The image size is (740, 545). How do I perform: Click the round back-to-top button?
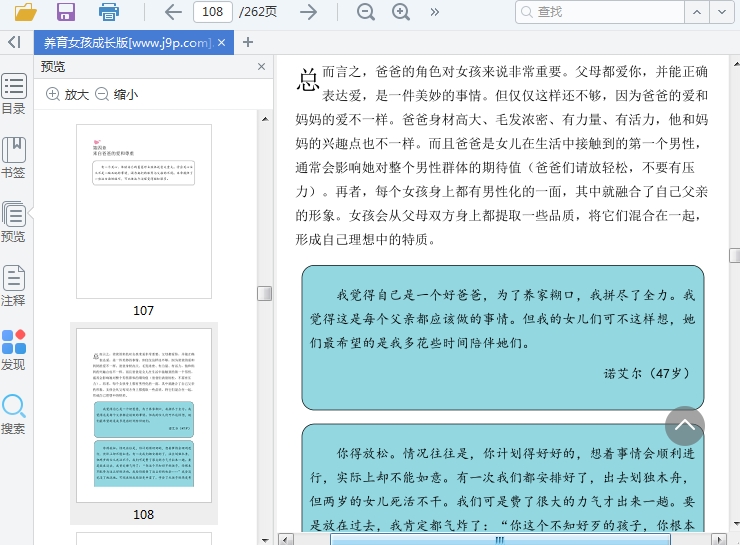[x=685, y=426]
